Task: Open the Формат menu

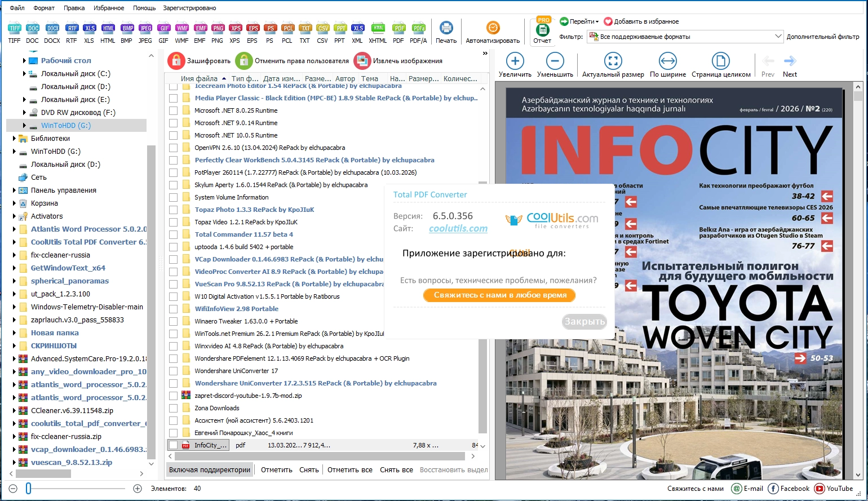Action: click(44, 8)
